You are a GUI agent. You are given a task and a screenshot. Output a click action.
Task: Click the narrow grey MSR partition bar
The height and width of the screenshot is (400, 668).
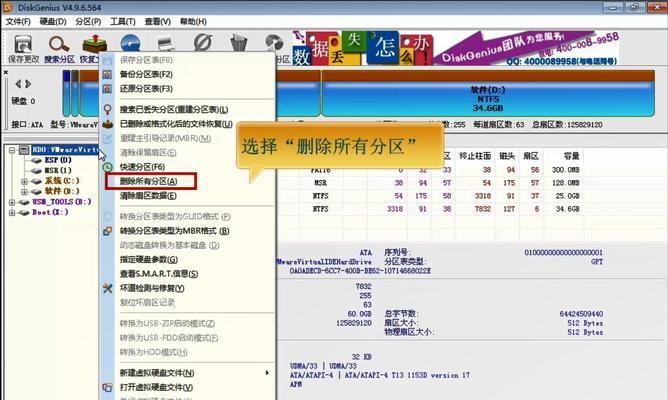point(75,94)
